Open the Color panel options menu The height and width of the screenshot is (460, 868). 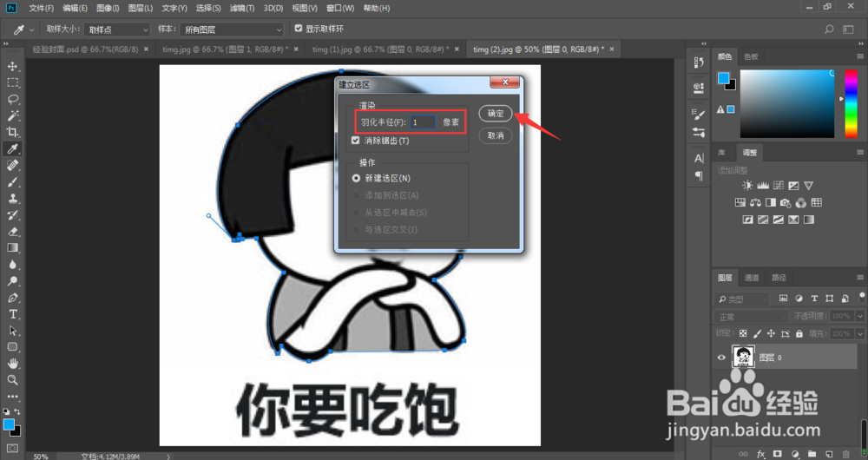(859, 56)
